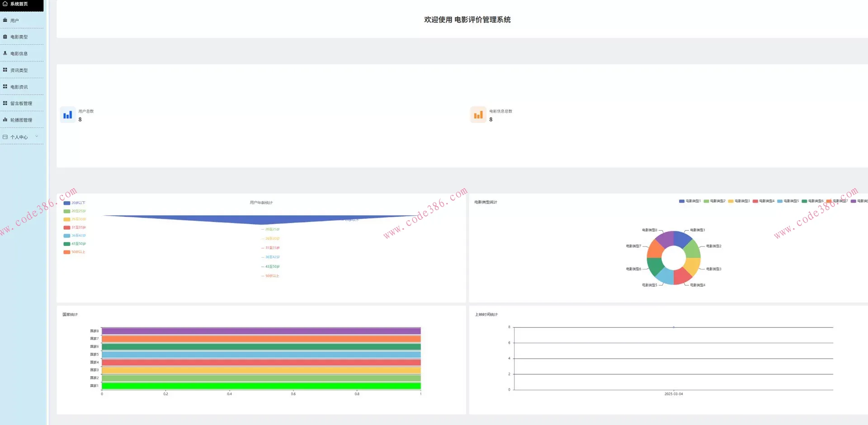Click the orange donut slice for 电影类型7
Screen dimensions: 868x425
[x=654, y=249]
